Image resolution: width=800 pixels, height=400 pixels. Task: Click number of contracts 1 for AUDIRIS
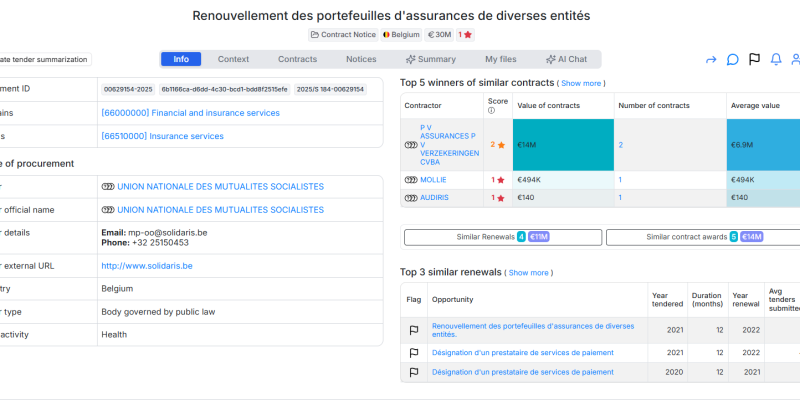point(620,197)
